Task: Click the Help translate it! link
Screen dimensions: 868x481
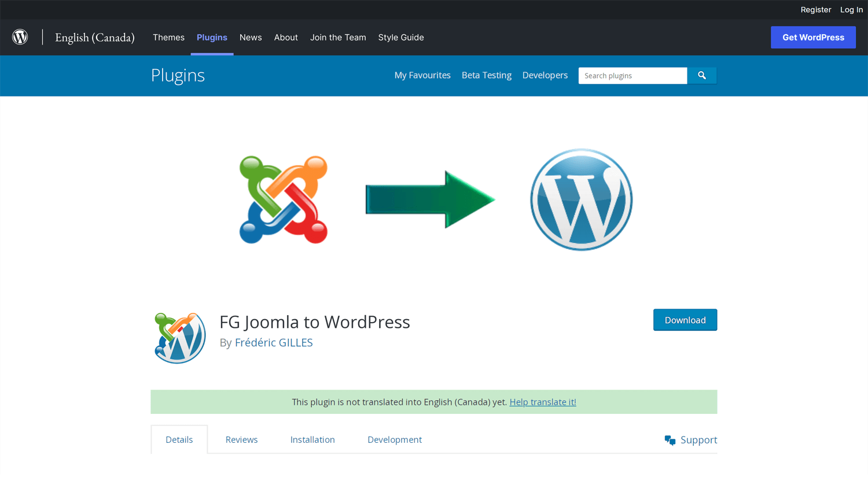Action: pos(543,402)
